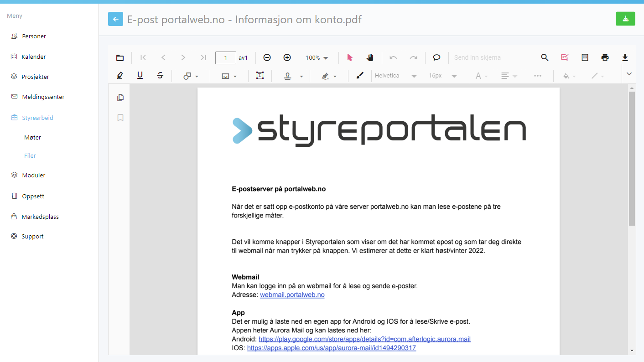Select the strikethrough tool
Screen dimensions: 644x362
point(160,76)
